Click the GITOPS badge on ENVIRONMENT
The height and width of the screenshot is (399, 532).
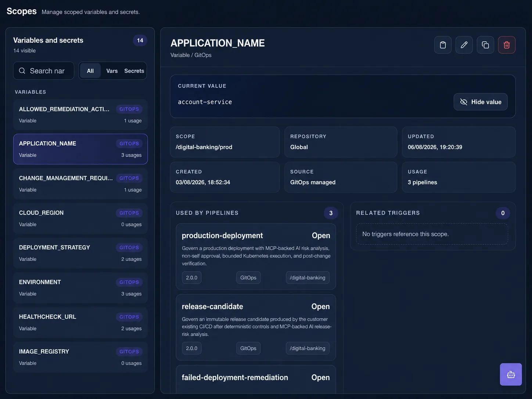(x=129, y=282)
